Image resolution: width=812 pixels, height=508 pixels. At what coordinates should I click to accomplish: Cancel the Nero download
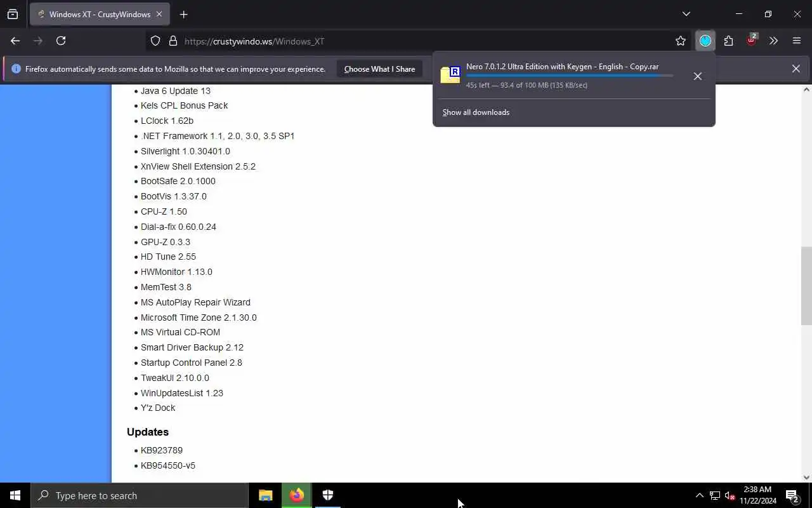coord(697,76)
